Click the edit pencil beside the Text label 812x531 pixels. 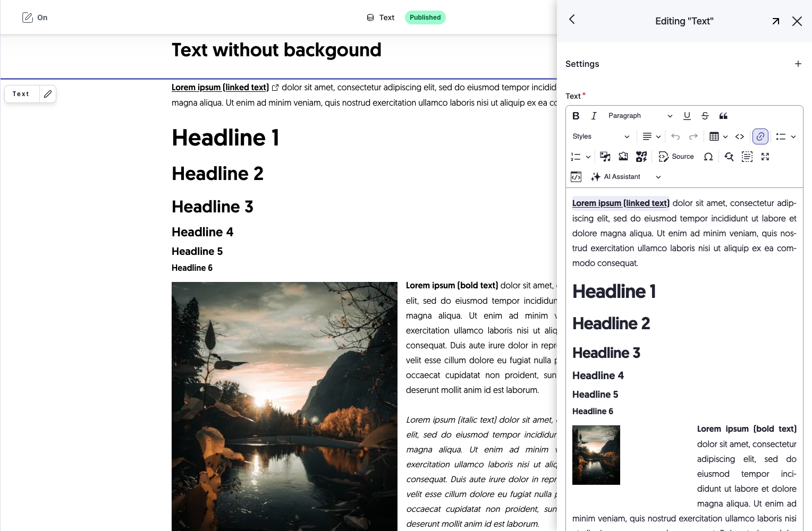[x=48, y=94]
